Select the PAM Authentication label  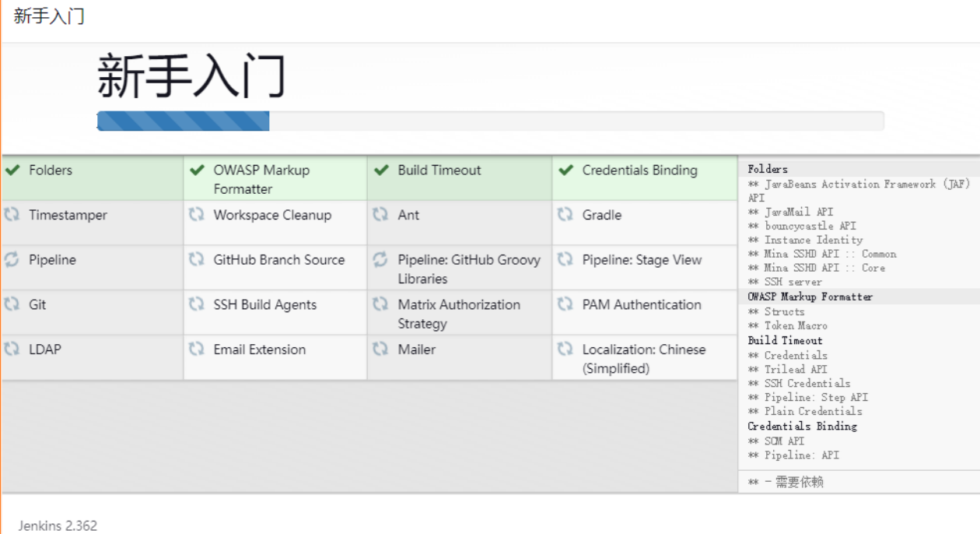[642, 304]
